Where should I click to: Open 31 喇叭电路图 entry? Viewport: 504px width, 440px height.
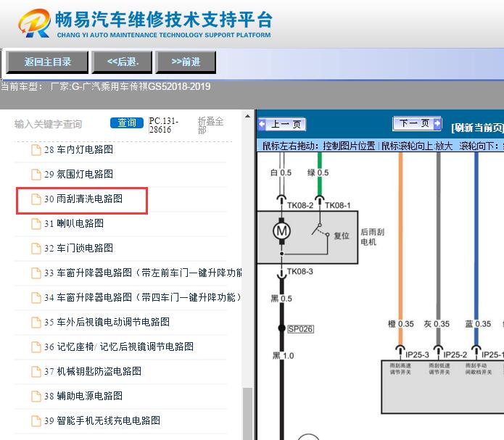tap(74, 223)
